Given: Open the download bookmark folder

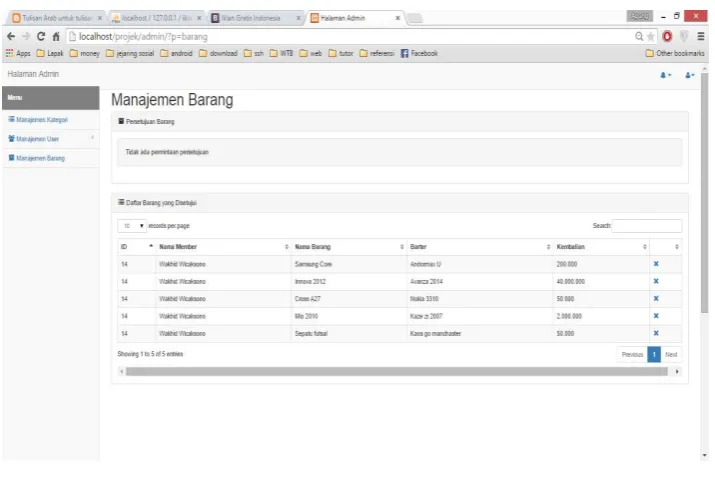Looking at the screenshot, I should point(218,53).
